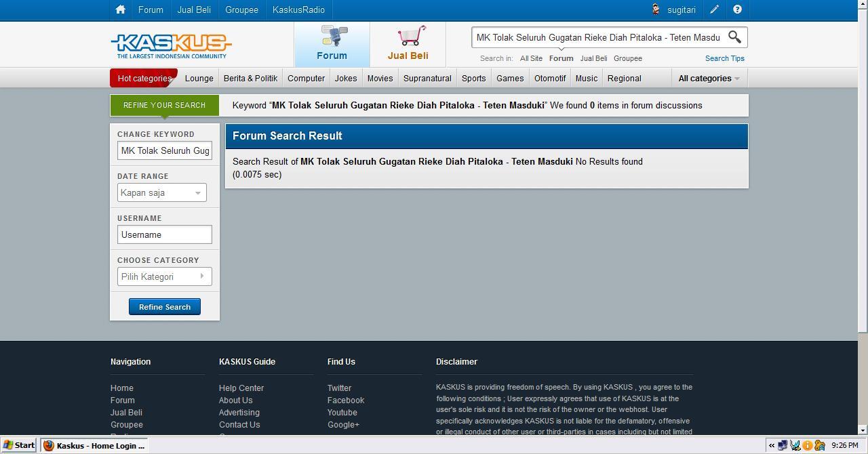Expand Pilih Kategori category chooser
The image size is (868, 454).
[x=165, y=276]
